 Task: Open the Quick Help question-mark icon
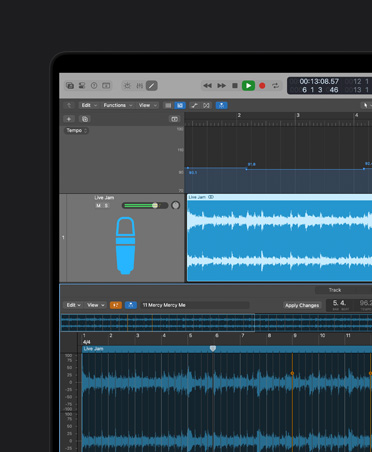[x=94, y=86]
